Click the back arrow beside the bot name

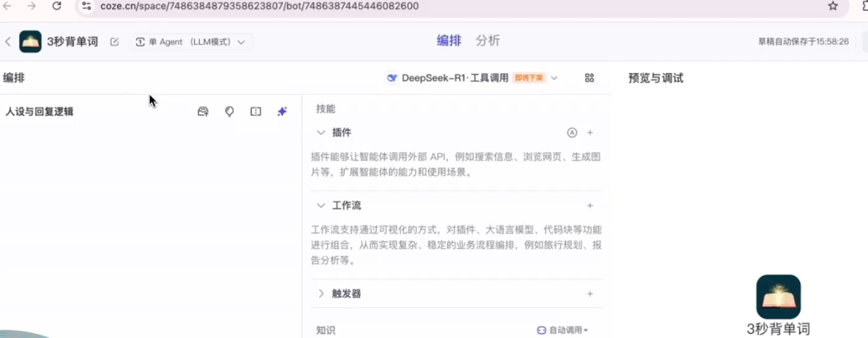[x=8, y=42]
